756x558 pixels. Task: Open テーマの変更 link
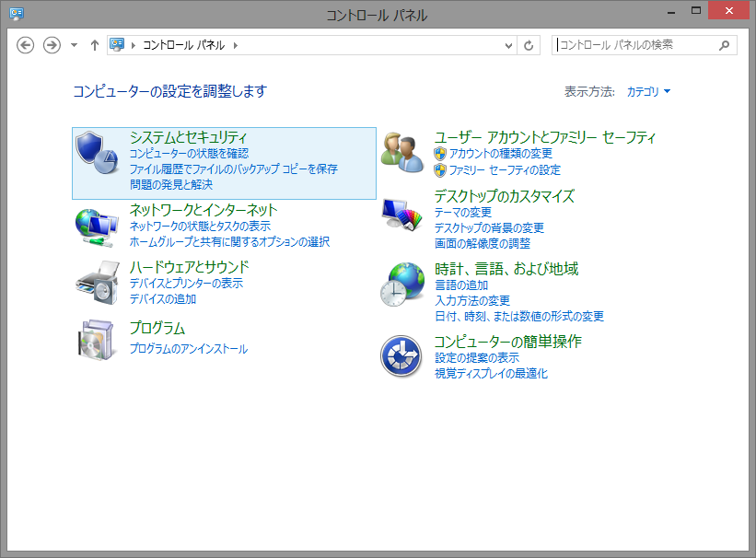coord(463,212)
